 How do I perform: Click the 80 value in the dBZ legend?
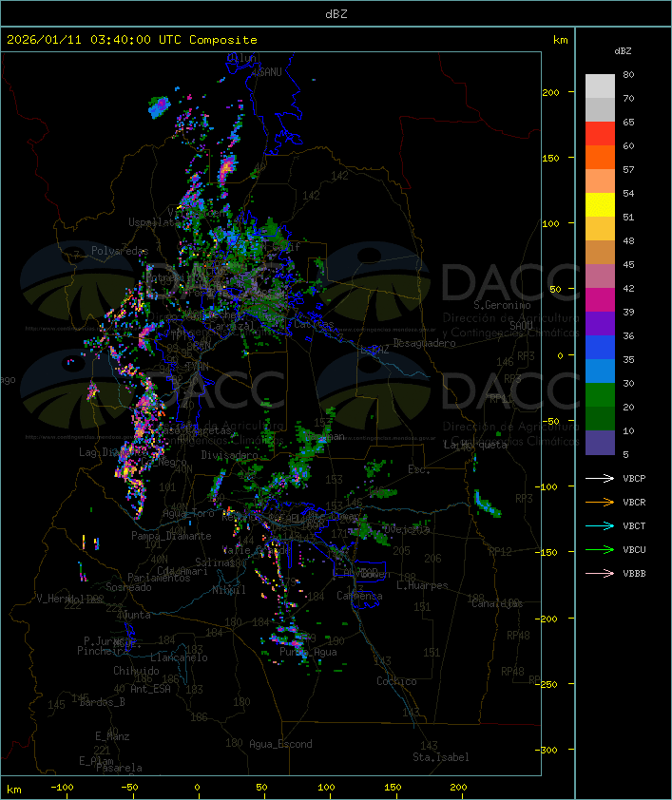628,75
